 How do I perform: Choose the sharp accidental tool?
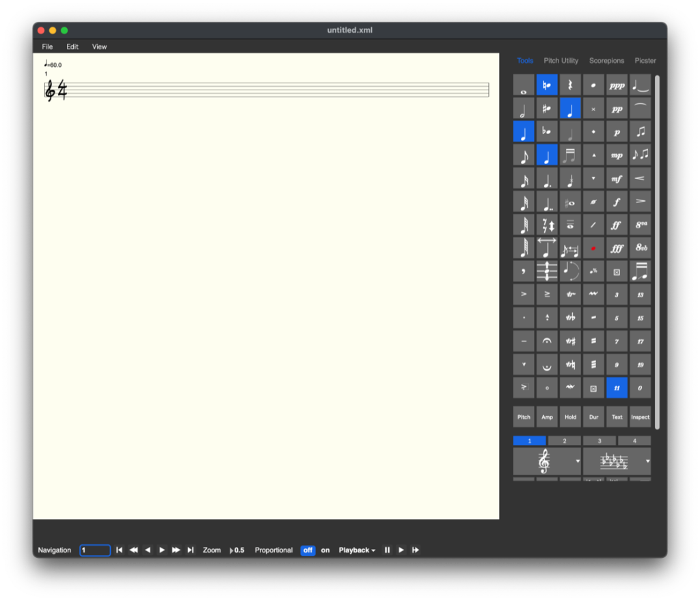point(547,109)
